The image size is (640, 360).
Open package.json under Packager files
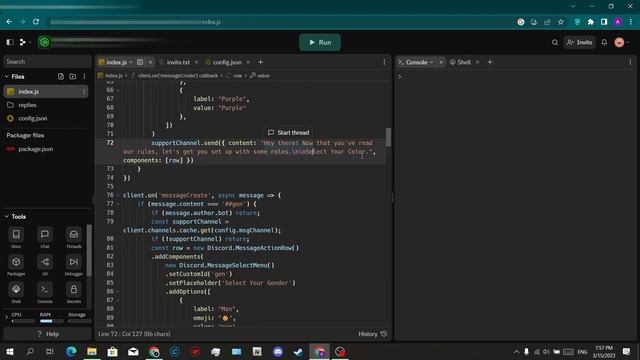pos(36,149)
